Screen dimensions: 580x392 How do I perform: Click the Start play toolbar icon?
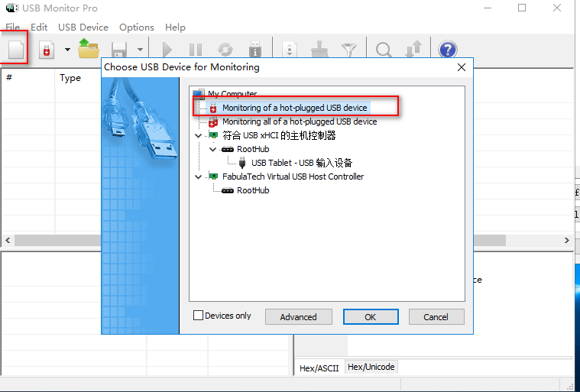point(167,50)
